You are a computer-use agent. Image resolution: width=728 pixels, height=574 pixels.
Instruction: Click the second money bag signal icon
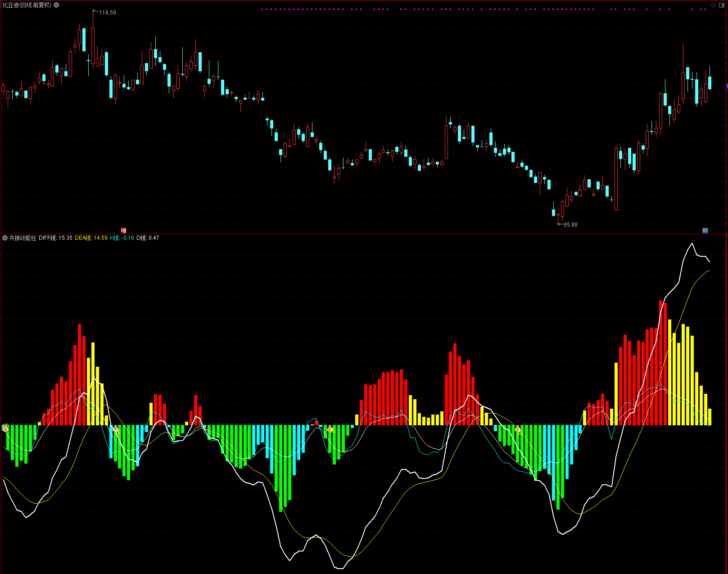pyautogui.click(x=116, y=429)
